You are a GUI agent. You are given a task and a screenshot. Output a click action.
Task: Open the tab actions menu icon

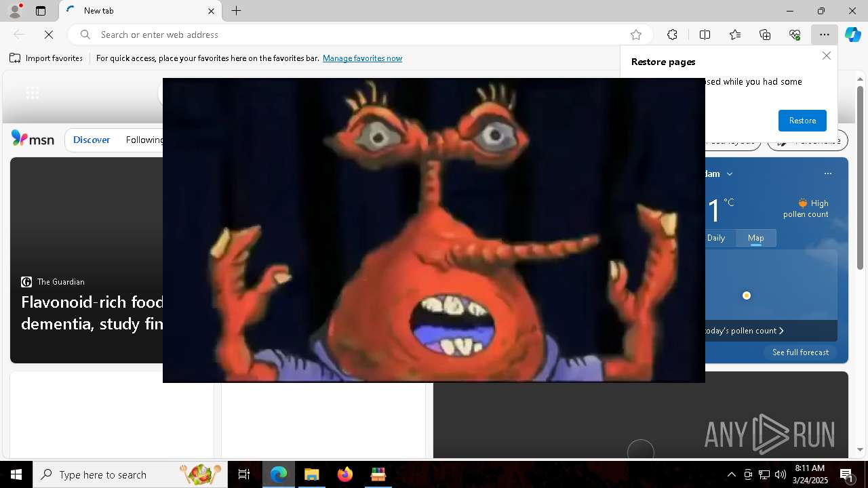click(x=41, y=11)
